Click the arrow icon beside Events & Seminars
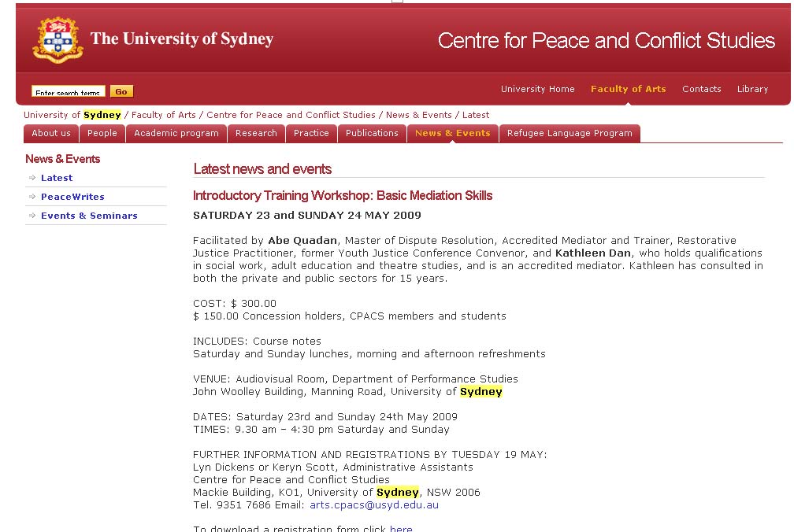The height and width of the screenshot is (532, 794). click(32, 215)
